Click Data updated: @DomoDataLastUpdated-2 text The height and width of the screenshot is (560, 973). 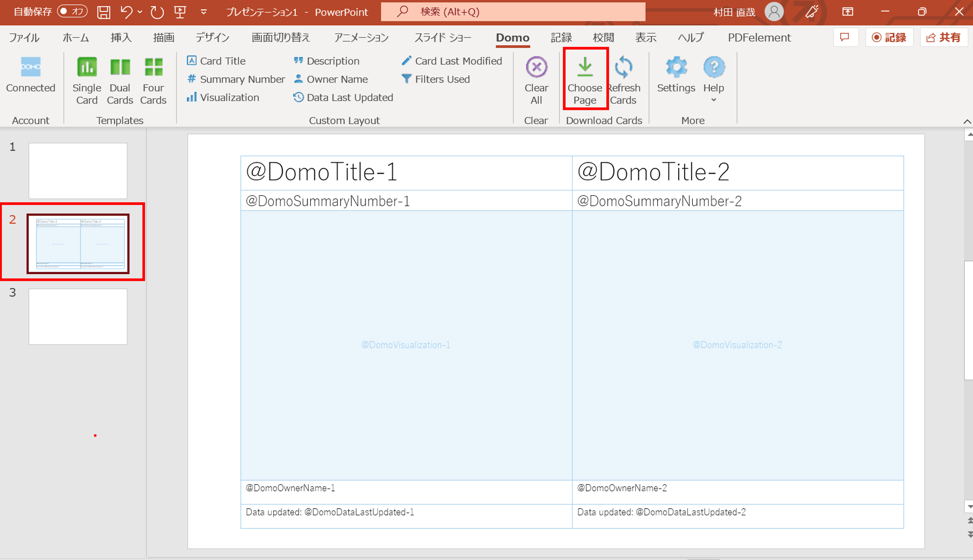click(x=661, y=512)
